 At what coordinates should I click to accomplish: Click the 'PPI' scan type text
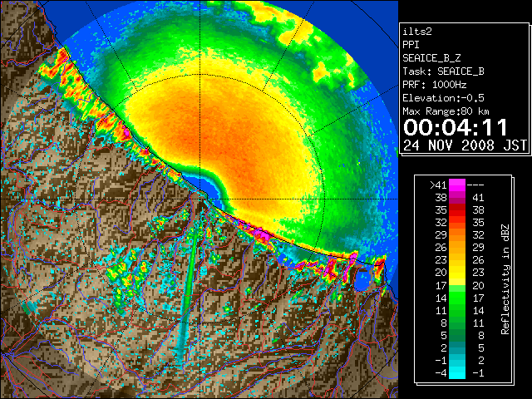tap(411, 45)
